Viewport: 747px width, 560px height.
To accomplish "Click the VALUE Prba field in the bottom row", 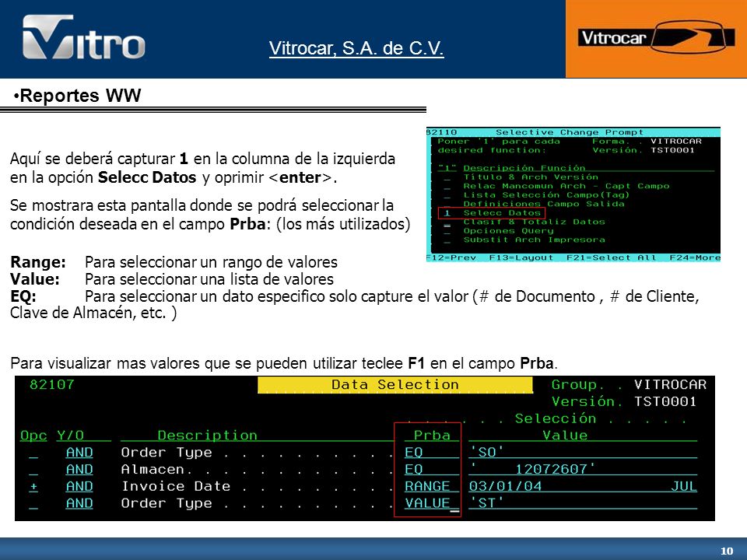I will pyautogui.click(x=432, y=504).
